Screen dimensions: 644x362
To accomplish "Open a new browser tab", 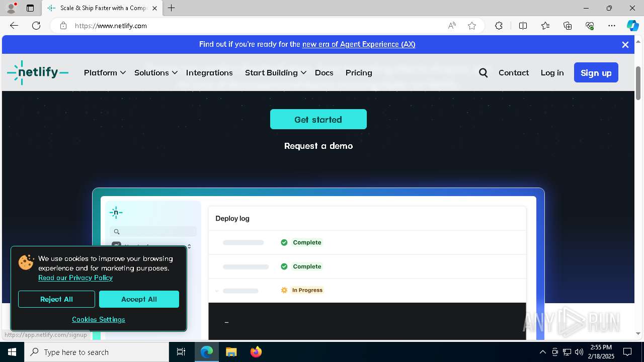I will point(172,8).
